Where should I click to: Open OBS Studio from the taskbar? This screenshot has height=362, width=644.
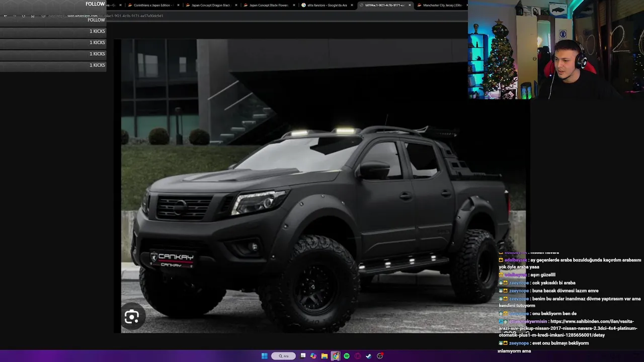(380, 356)
